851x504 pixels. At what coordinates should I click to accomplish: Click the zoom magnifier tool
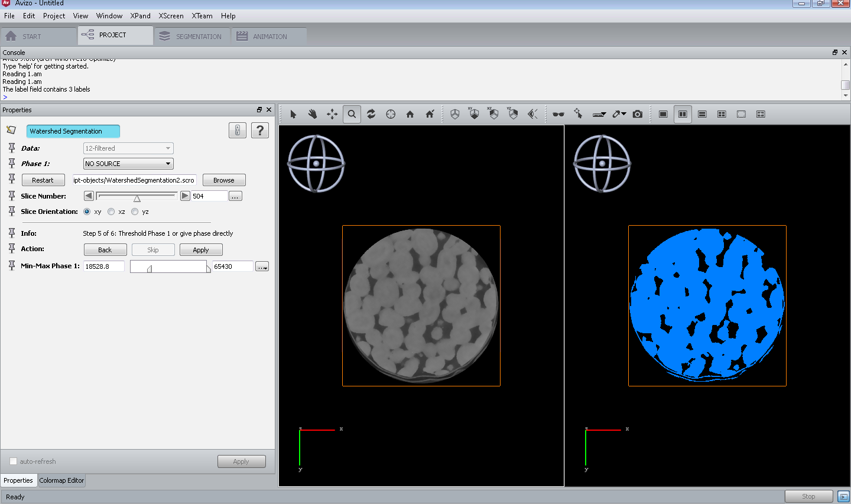pyautogui.click(x=352, y=114)
